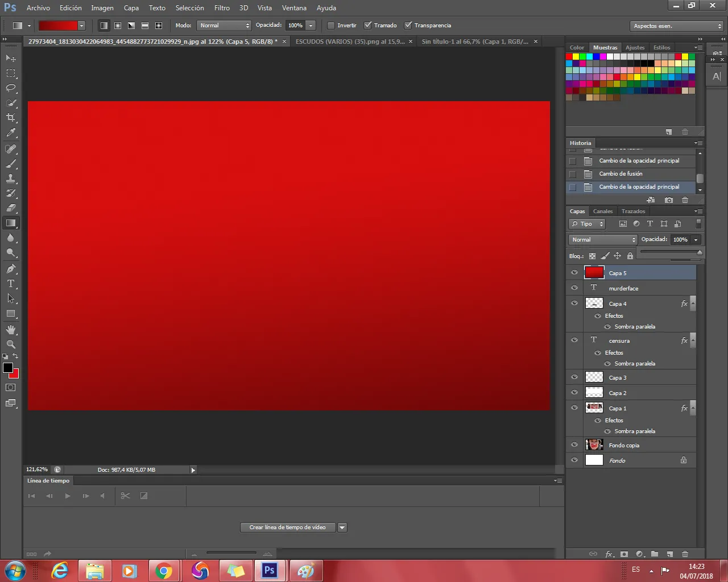The width and height of the screenshot is (728, 582).
Task: Open the options bar Opacidad dropdown arrow
Action: pos(311,26)
